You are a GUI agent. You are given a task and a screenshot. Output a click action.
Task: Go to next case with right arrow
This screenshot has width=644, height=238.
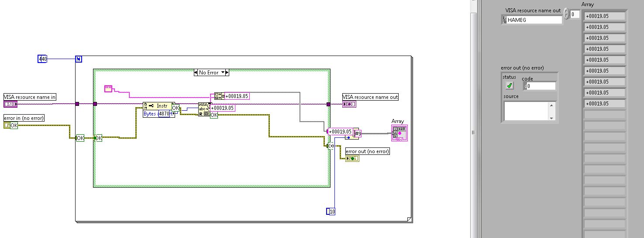(227, 72)
